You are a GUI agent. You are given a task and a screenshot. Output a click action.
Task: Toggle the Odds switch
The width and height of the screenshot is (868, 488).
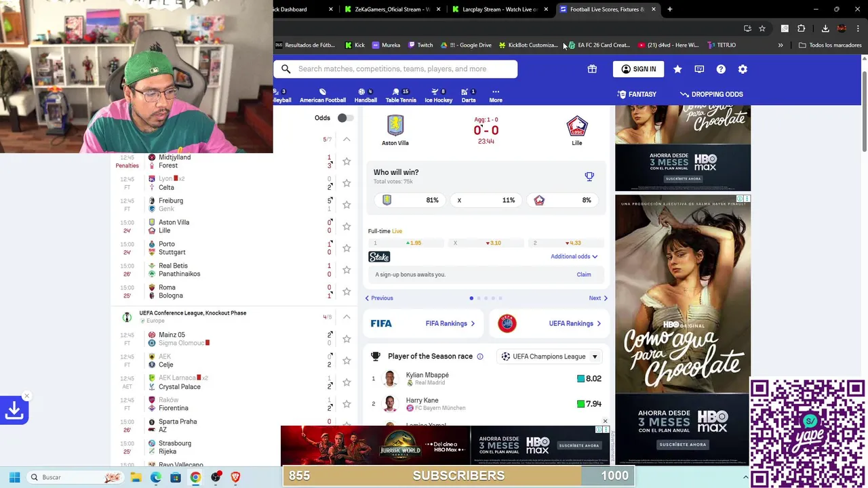(x=345, y=118)
